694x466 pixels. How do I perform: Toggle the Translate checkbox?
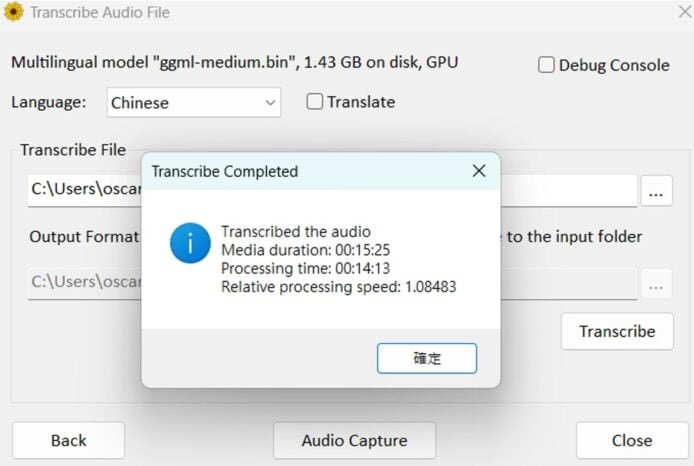point(315,102)
